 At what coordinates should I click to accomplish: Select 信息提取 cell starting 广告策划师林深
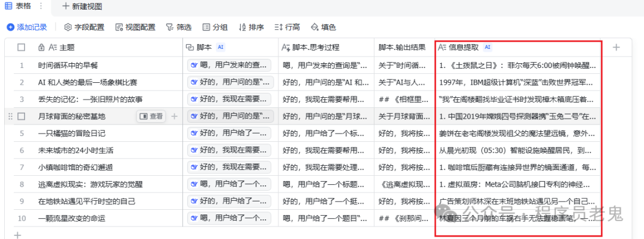[x=517, y=201]
